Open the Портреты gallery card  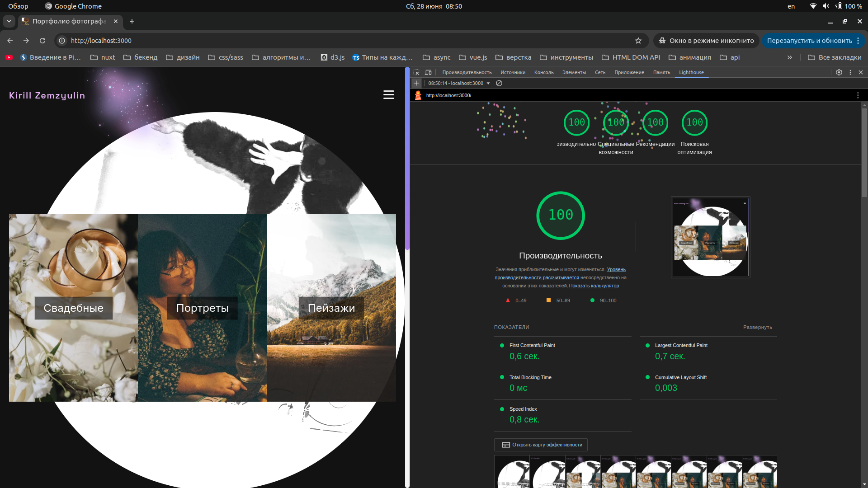tap(202, 308)
